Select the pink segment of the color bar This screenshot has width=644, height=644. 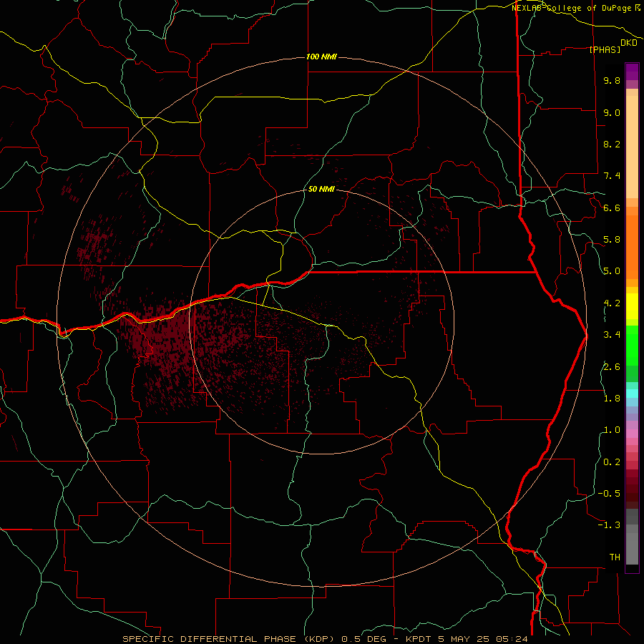(x=632, y=434)
